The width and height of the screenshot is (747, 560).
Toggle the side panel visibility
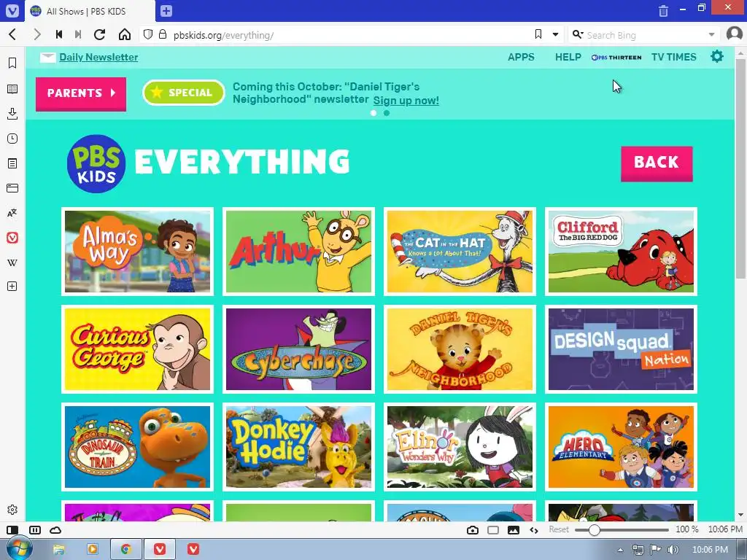pos(12,530)
